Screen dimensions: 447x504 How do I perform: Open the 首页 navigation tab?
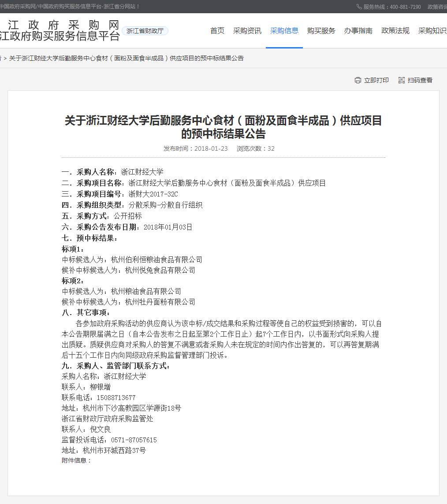click(x=217, y=31)
